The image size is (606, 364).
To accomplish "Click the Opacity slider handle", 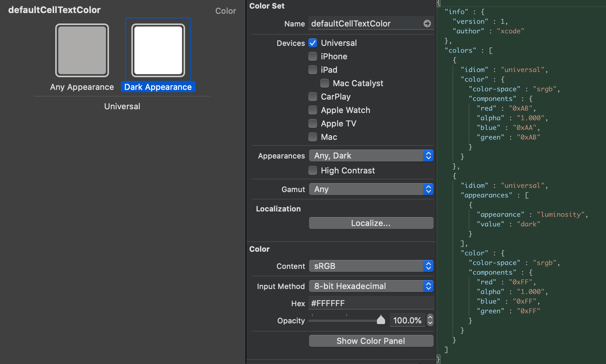I will [381, 320].
